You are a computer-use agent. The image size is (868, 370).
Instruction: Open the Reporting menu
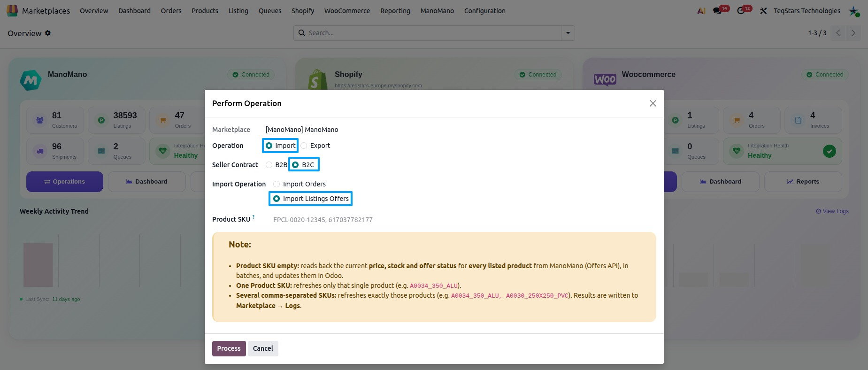(395, 11)
